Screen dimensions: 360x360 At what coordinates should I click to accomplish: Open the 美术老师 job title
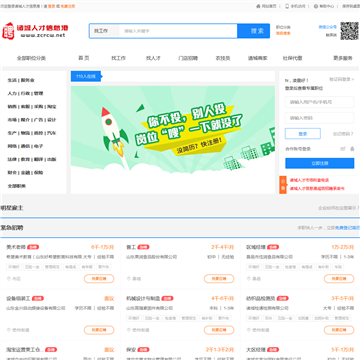coord(16,247)
